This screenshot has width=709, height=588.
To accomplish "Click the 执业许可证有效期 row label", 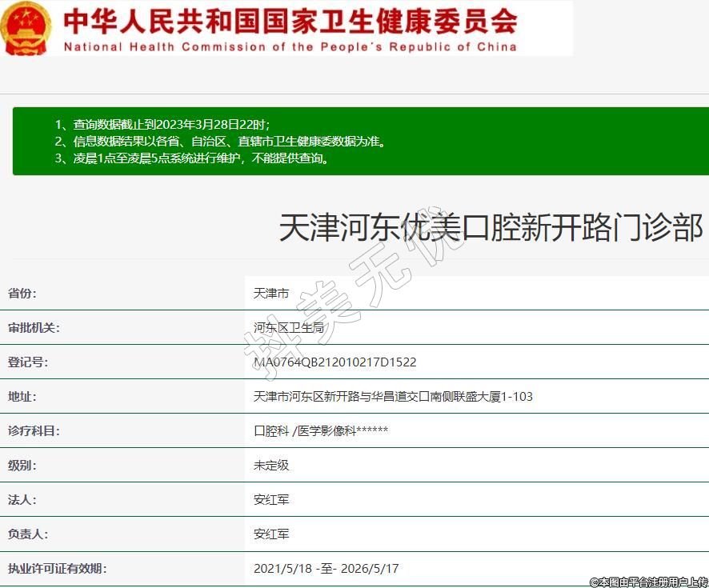I will pyautogui.click(x=57, y=569).
